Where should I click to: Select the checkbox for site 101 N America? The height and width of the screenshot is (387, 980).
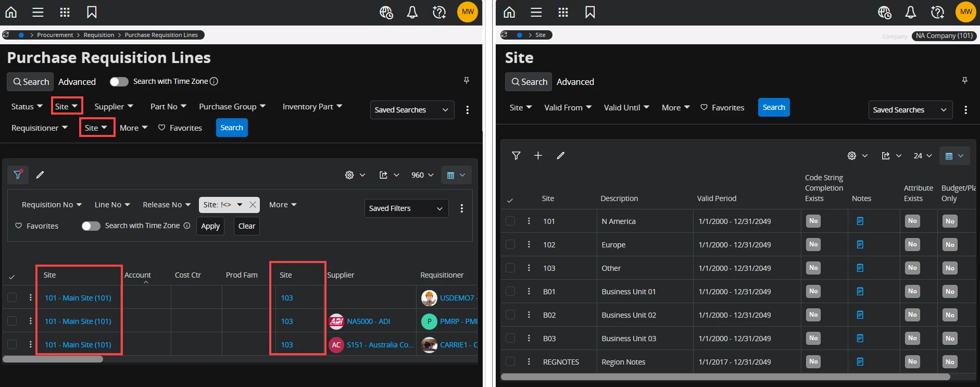(x=510, y=221)
